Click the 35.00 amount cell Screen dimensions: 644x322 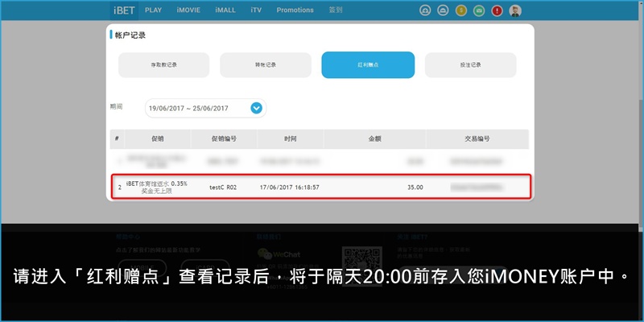point(415,188)
